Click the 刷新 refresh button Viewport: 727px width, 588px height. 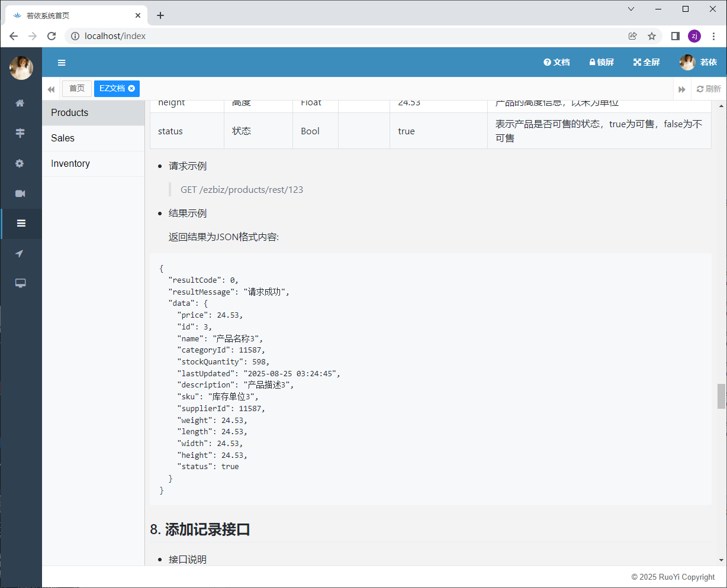709,89
